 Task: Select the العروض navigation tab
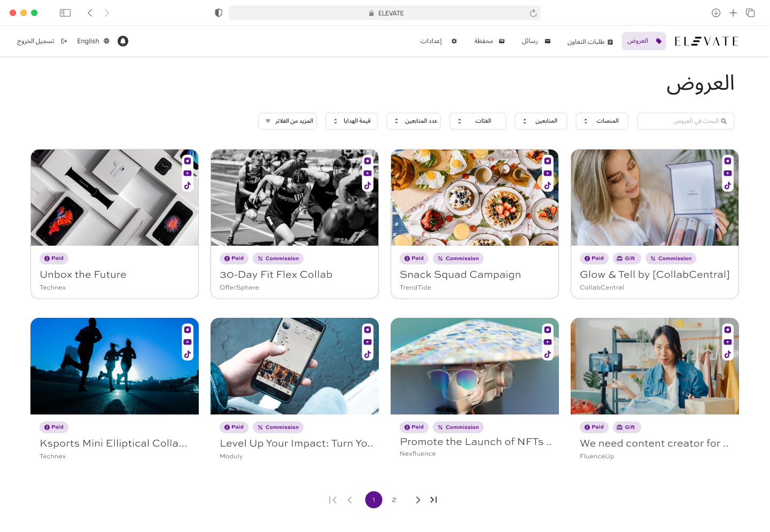pos(644,41)
